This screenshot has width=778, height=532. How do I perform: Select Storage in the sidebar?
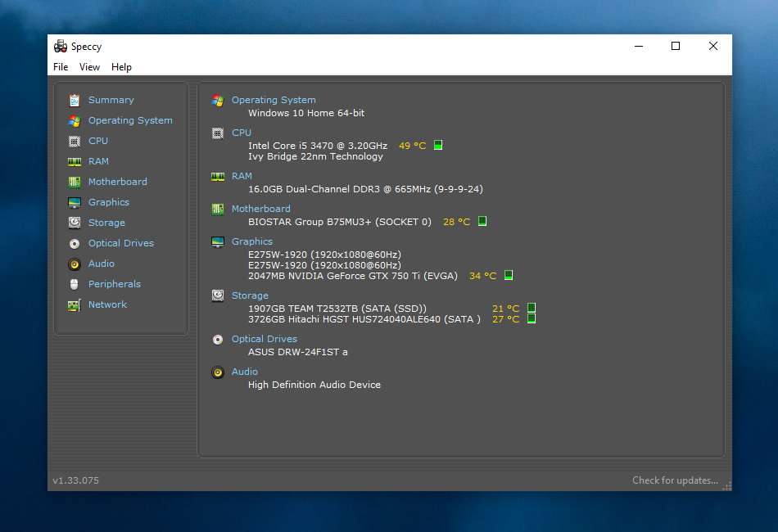106,223
